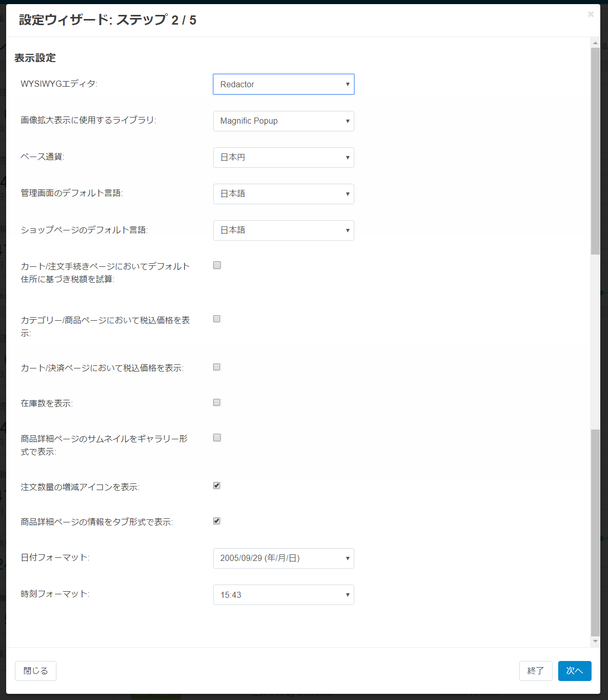Close the setup wizard with the X icon
This screenshot has height=700, width=608.
coord(591,14)
